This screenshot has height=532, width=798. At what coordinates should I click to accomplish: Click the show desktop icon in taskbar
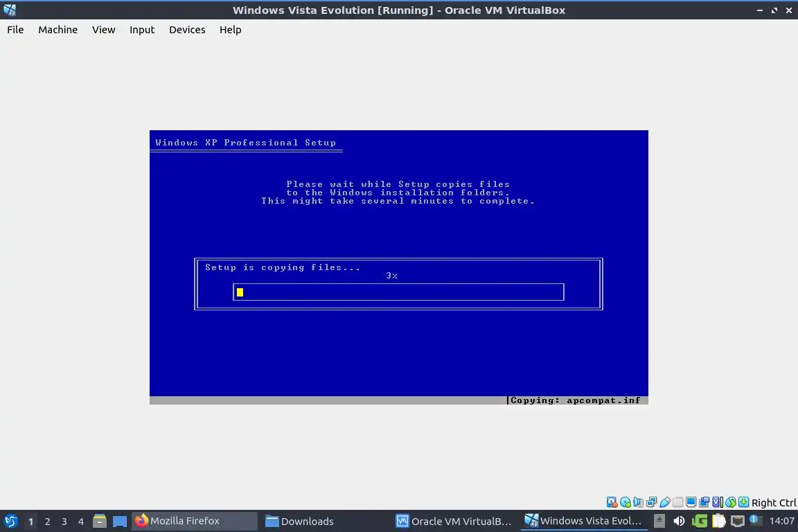[120, 522]
